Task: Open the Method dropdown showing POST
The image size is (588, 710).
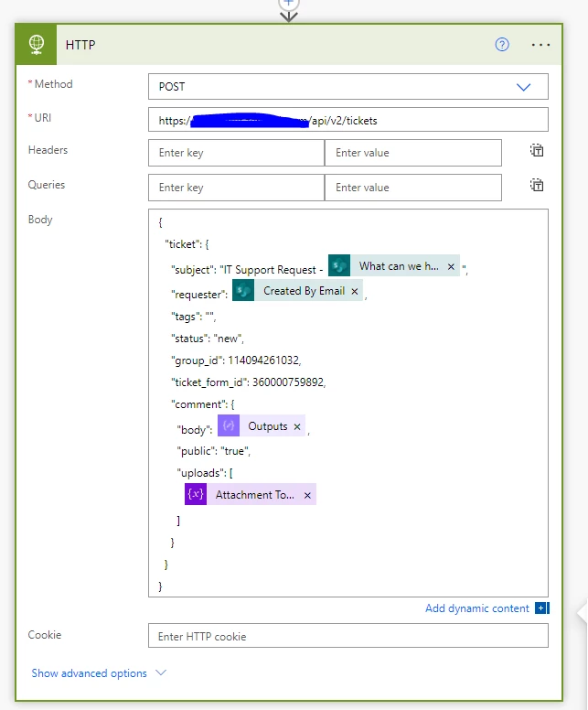Action: (348, 87)
